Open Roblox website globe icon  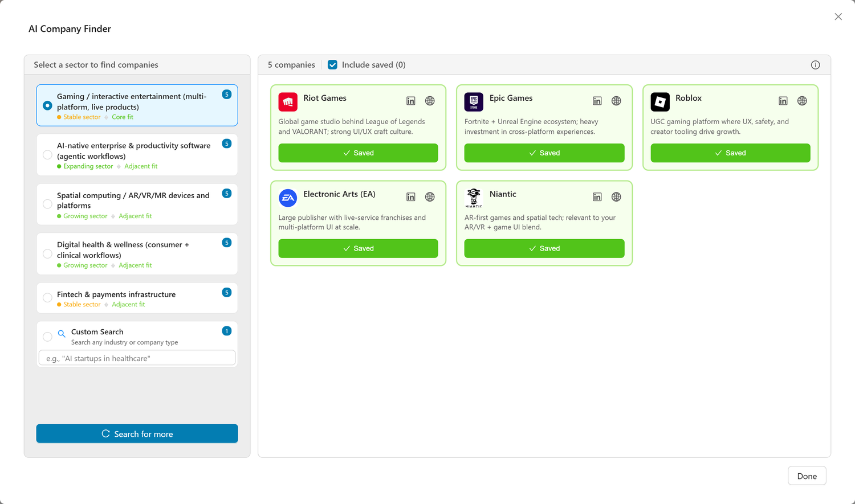(x=802, y=101)
